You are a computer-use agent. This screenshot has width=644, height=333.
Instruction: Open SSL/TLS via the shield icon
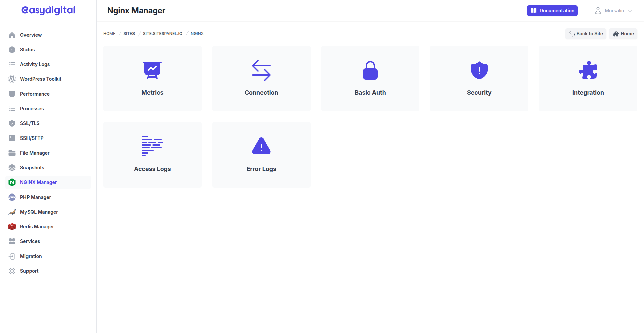click(12, 123)
